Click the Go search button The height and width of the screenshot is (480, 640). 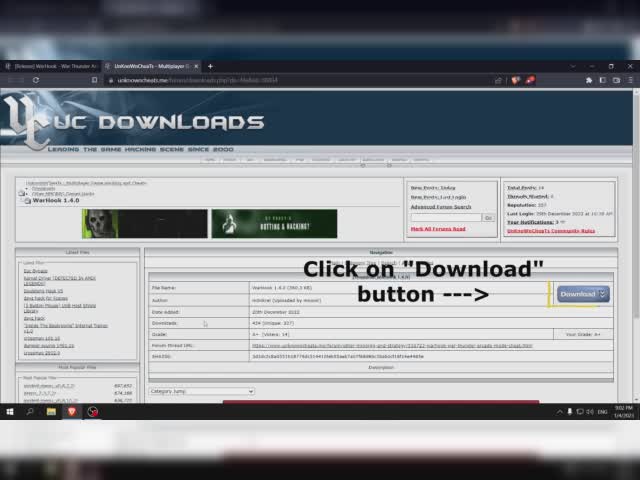coord(488,218)
